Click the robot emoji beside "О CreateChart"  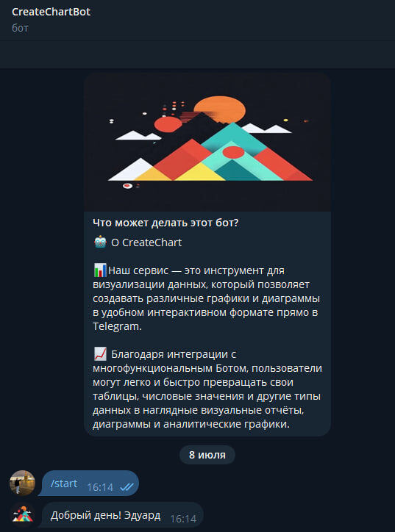100,242
